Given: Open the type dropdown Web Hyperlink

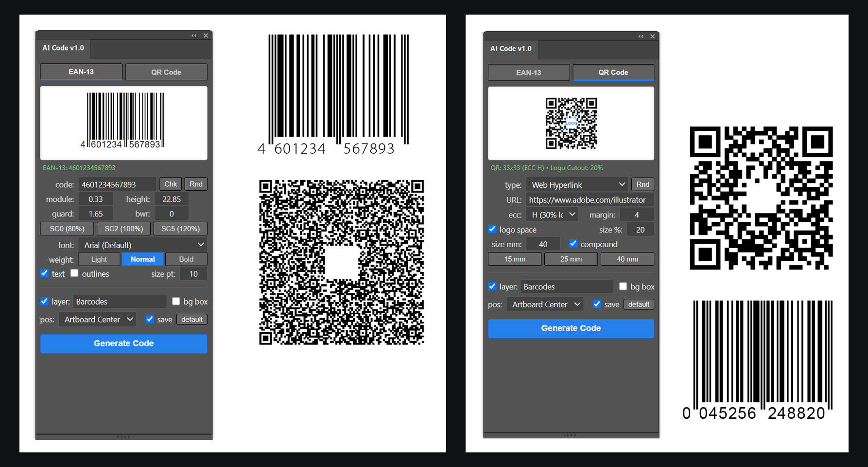Looking at the screenshot, I should coord(577,185).
